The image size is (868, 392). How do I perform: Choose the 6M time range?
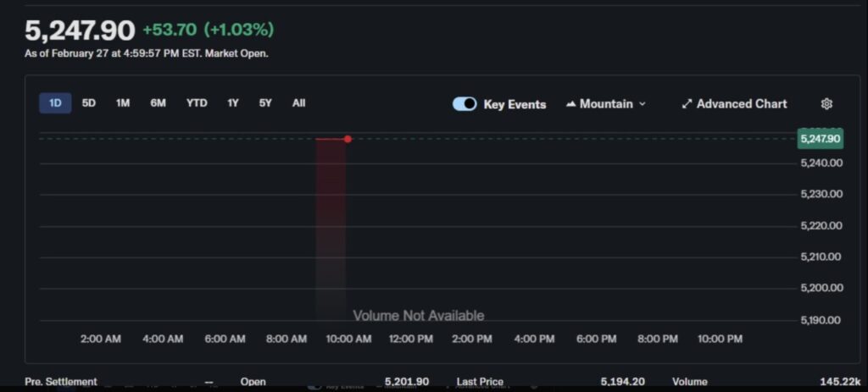[x=159, y=103]
